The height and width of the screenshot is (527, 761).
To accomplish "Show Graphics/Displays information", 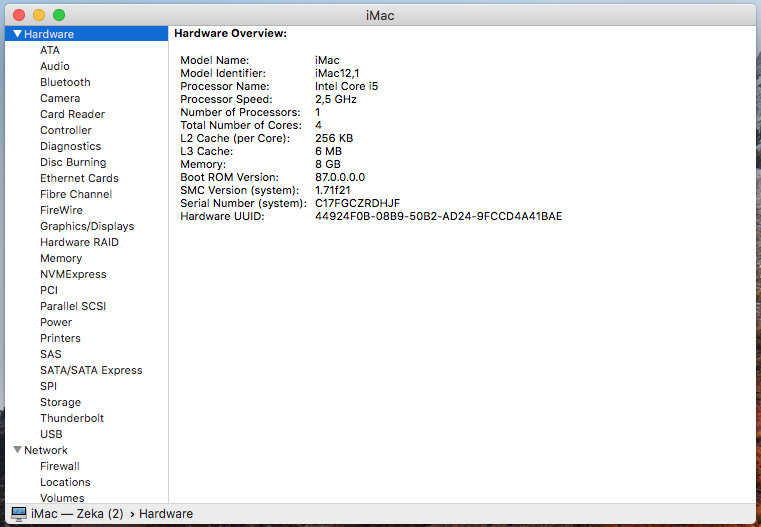I will [x=87, y=226].
